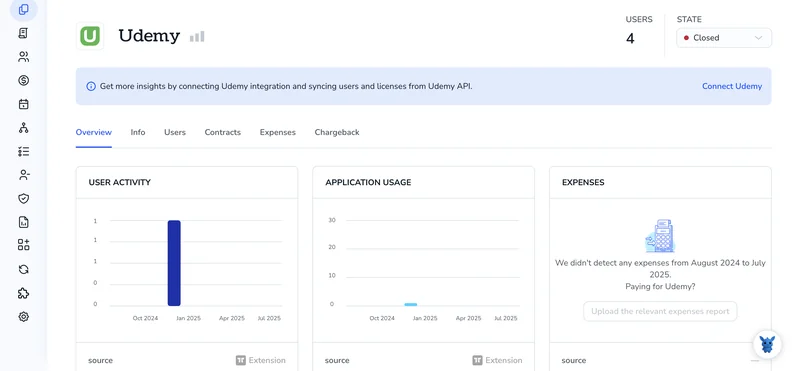
Task: Open the State dropdown showing Closed
Action: [724, 38]
